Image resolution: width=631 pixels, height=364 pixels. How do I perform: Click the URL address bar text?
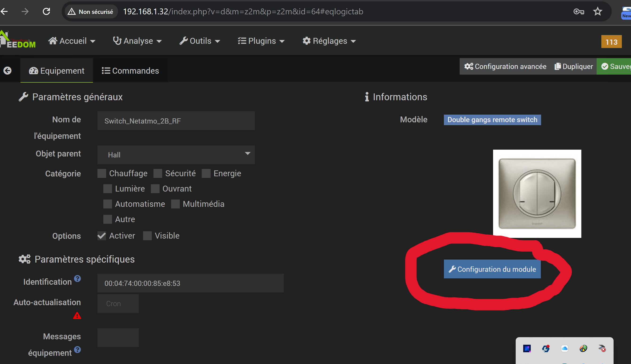pos(243,12)
